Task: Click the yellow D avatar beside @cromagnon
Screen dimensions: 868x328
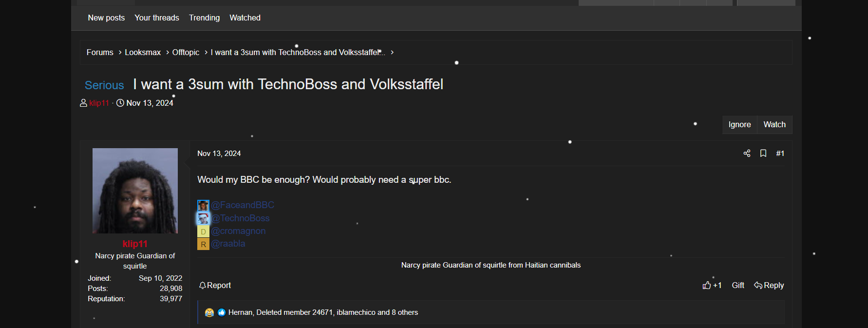Action: pyautogui.click(x=203, y=232)
